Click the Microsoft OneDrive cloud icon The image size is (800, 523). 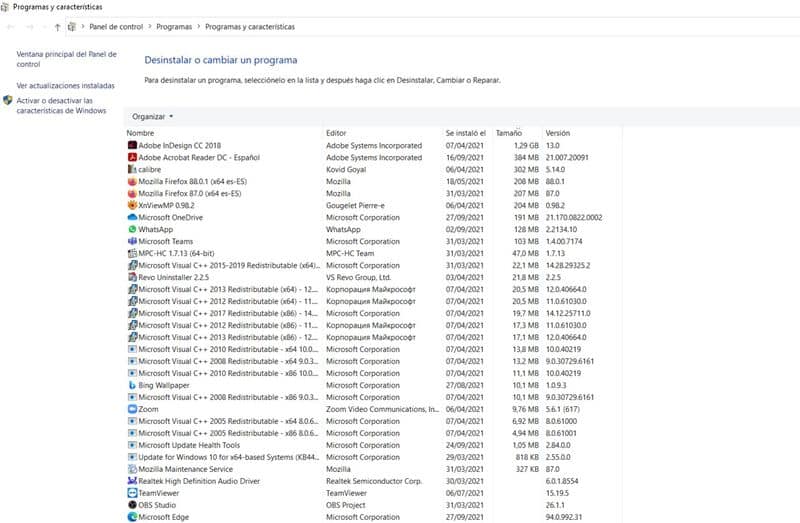click(132, 217)
